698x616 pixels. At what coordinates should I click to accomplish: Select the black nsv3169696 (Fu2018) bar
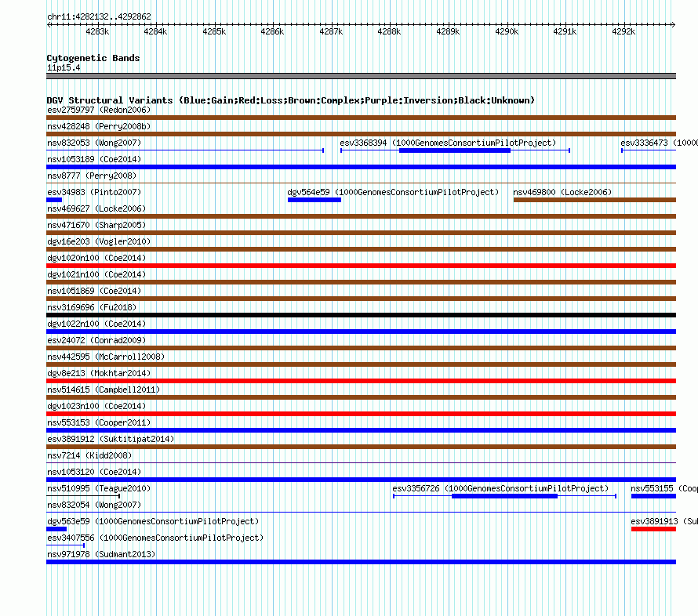[361, 315]
